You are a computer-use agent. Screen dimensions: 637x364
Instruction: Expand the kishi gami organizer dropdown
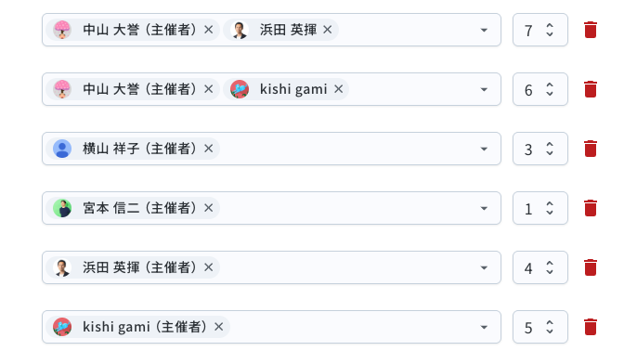(484, 327)
